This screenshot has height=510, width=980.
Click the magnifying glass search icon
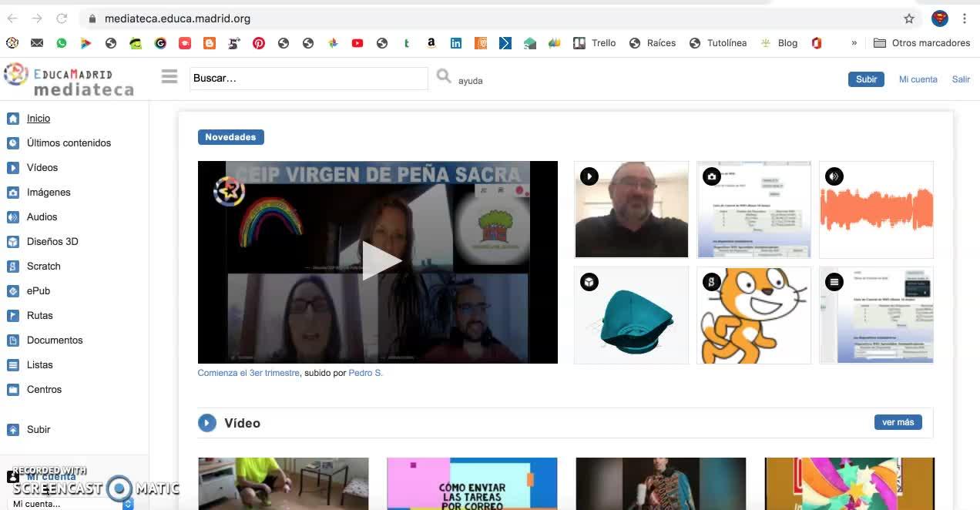pyautogui.click(x=444, y=75)
